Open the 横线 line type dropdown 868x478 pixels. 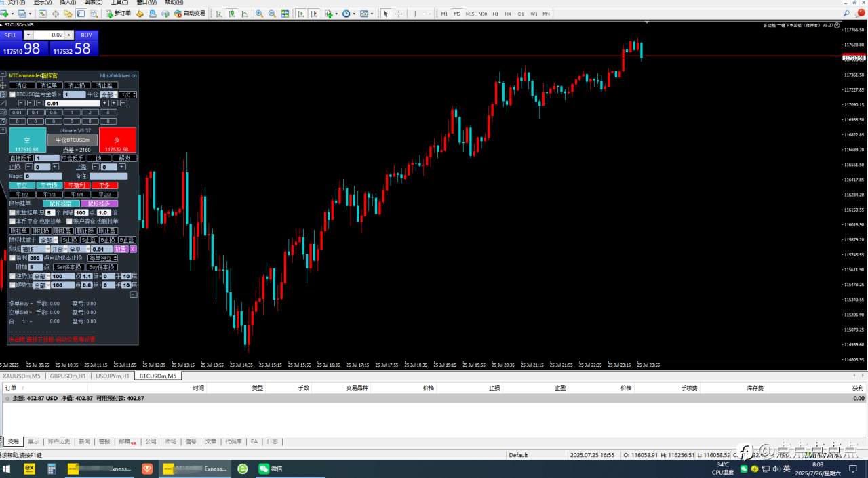35,249
